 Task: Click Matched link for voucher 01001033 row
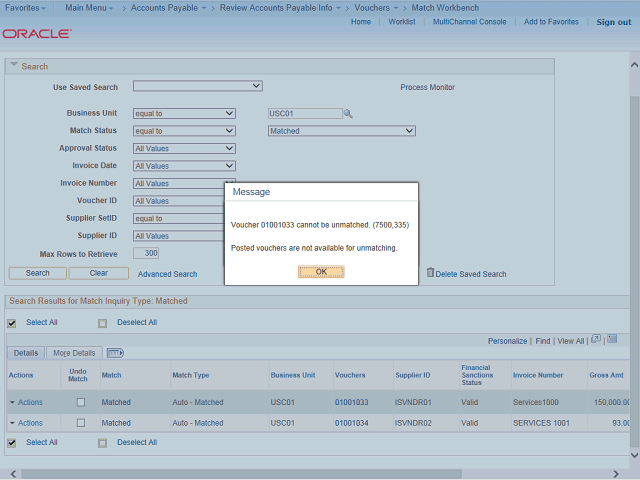coord(116,402)
